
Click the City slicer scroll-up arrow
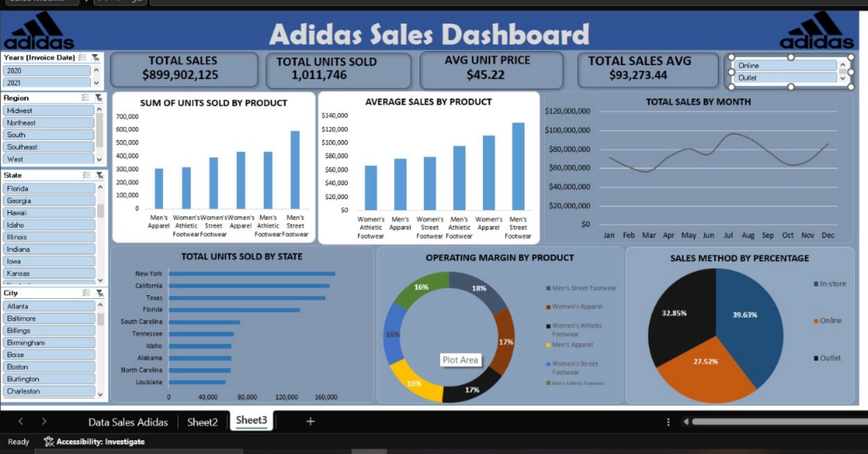coord(100,306)
